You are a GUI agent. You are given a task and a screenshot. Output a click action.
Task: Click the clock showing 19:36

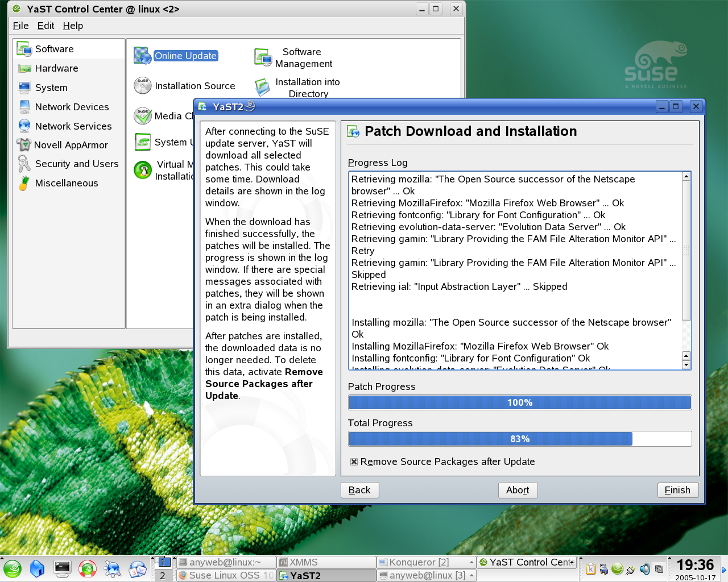(695, 565)
